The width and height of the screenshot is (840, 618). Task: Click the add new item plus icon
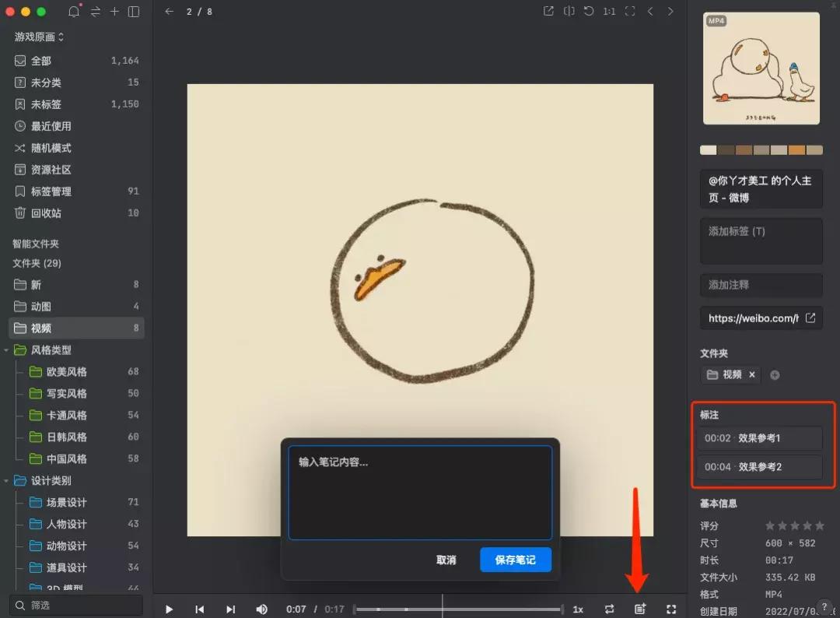point(114,12)
